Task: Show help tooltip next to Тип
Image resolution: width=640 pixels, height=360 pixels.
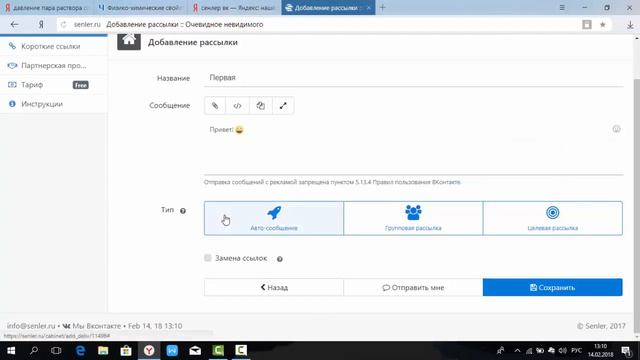Action: pos(183,211)
